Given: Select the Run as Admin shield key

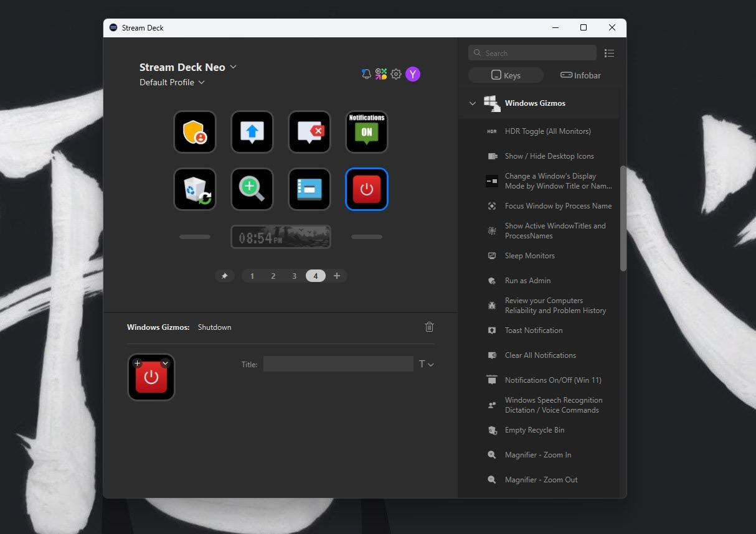Looking at the screenshot, I should 195,132.
